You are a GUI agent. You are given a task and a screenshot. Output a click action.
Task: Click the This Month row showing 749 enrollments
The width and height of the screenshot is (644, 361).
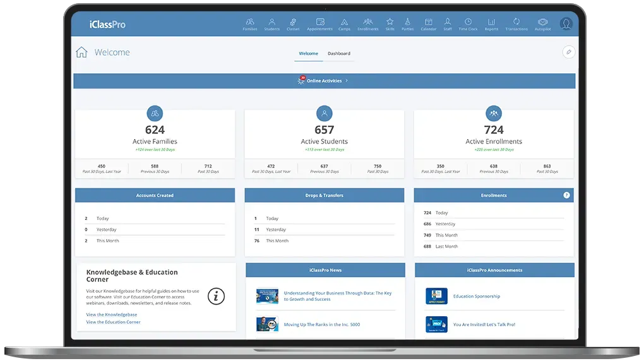click(494, 235)
